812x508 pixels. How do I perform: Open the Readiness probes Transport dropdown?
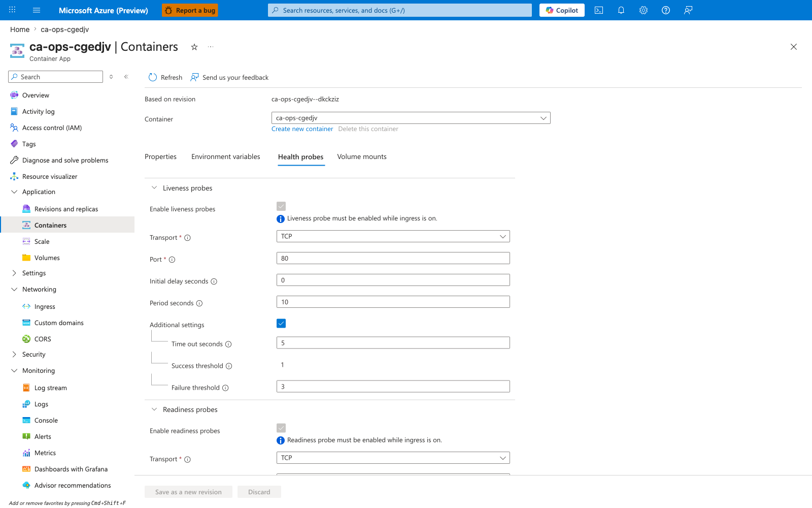(x=393, y=458)
